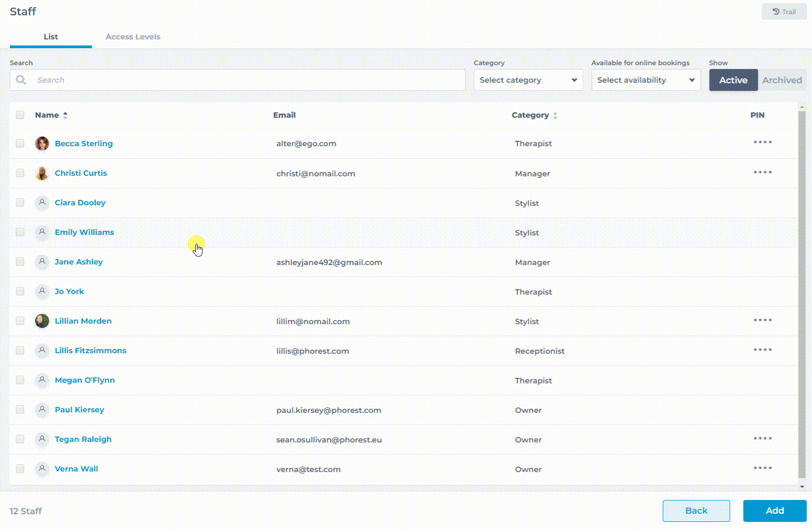Tick the select-all checkbox in header
Viewport: 812px width, 529px height.
pyautogui.click(x=20, y=114)
